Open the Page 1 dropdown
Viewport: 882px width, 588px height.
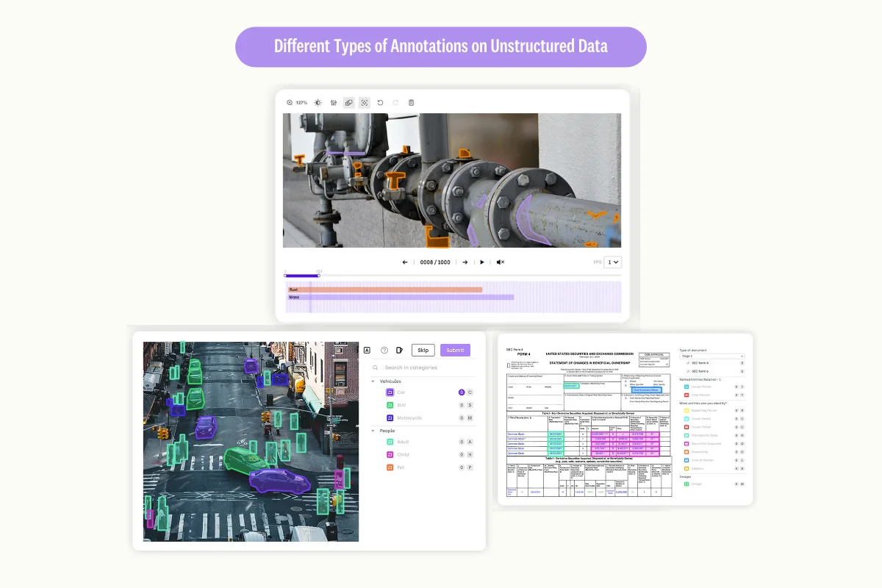point(711,356)
